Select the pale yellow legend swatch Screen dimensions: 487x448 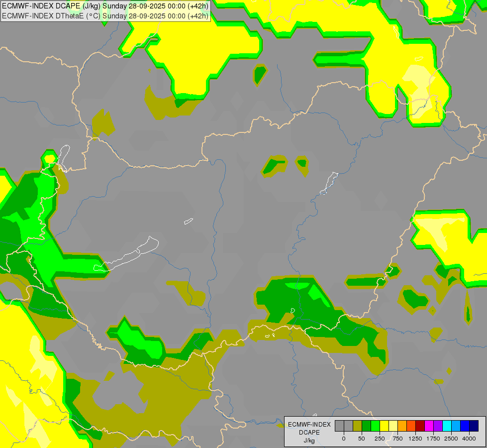393,426
